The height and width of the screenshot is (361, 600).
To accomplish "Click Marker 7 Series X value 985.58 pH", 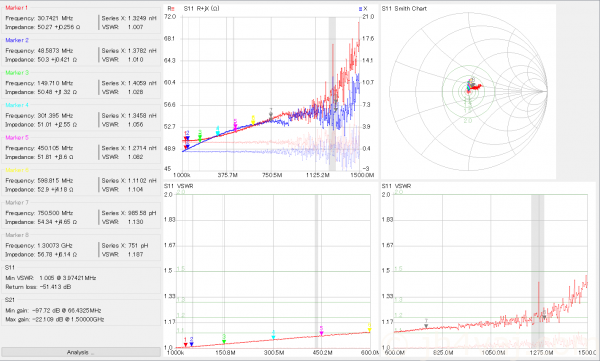I will pos(142,213).
